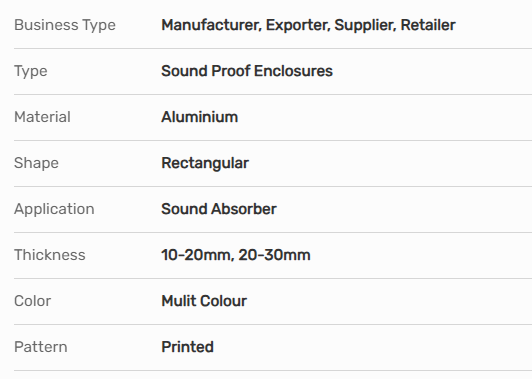Click the word Exporter in Business Type
532x379 pixels.
click(x=298, y=25)
